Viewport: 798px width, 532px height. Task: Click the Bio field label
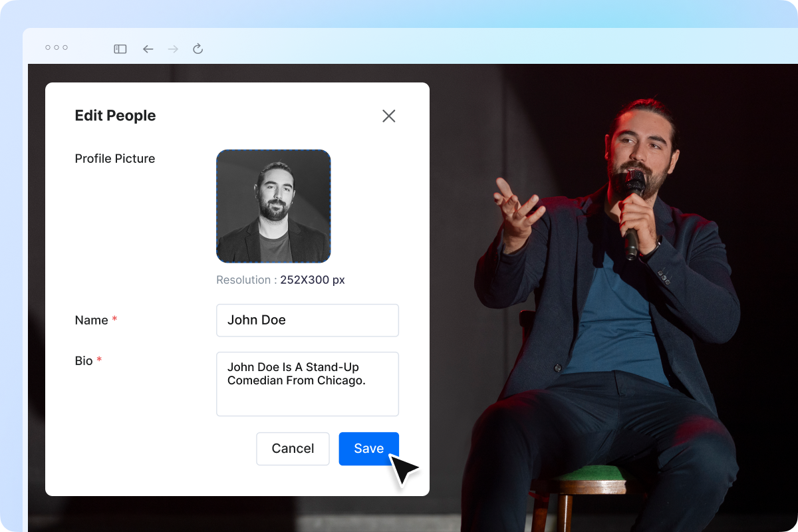pyautogui.click(x=84, y=361)
